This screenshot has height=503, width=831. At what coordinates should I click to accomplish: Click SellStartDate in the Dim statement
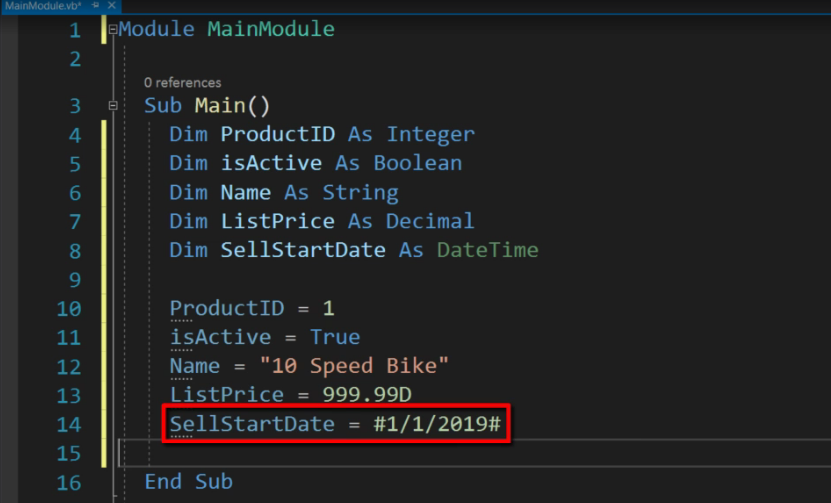[303, 250]
